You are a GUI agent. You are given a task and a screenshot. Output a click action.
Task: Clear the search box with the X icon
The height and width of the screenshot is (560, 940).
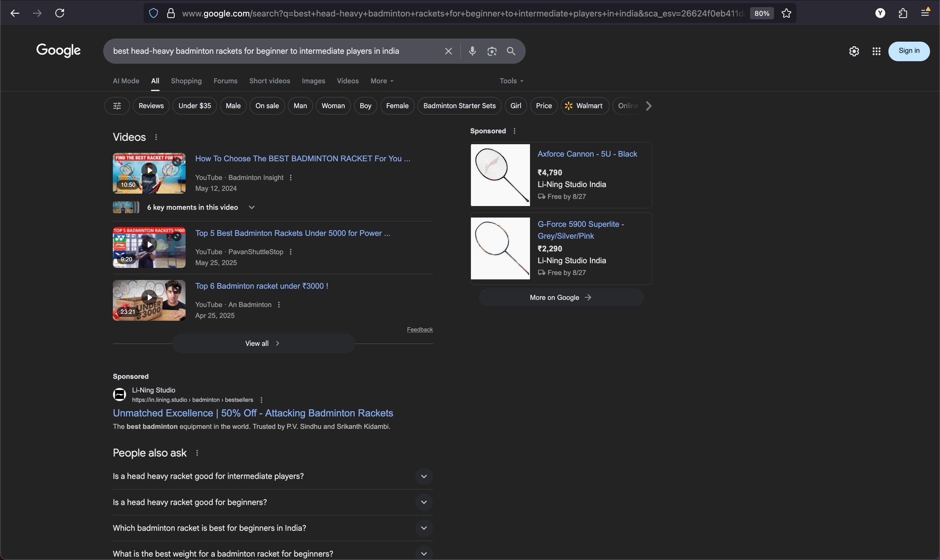(448, 51)
